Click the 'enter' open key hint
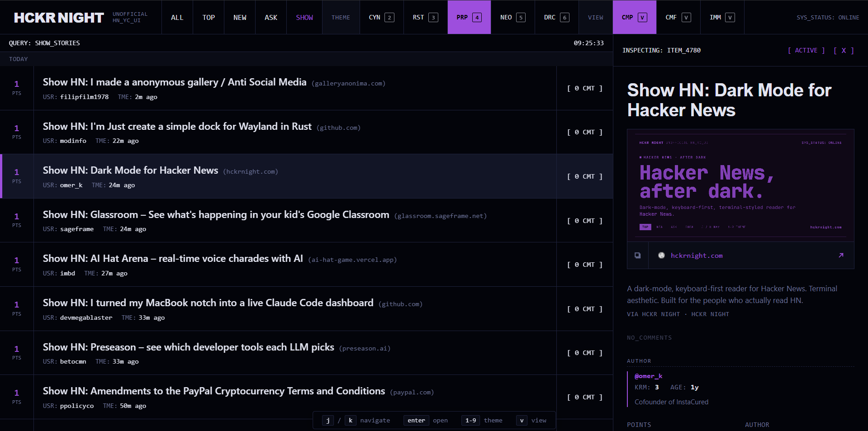 click(x=416, y=420)
